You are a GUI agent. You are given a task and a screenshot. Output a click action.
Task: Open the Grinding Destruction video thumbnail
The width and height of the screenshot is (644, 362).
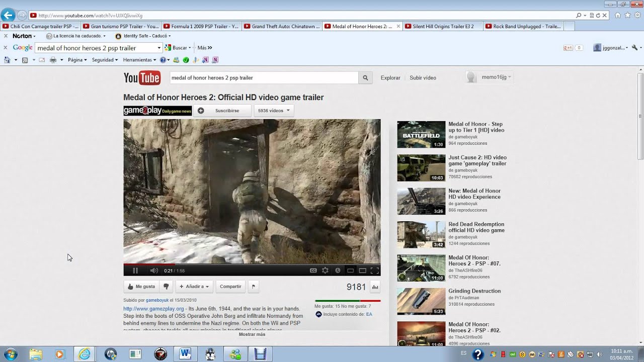point(421,301)
